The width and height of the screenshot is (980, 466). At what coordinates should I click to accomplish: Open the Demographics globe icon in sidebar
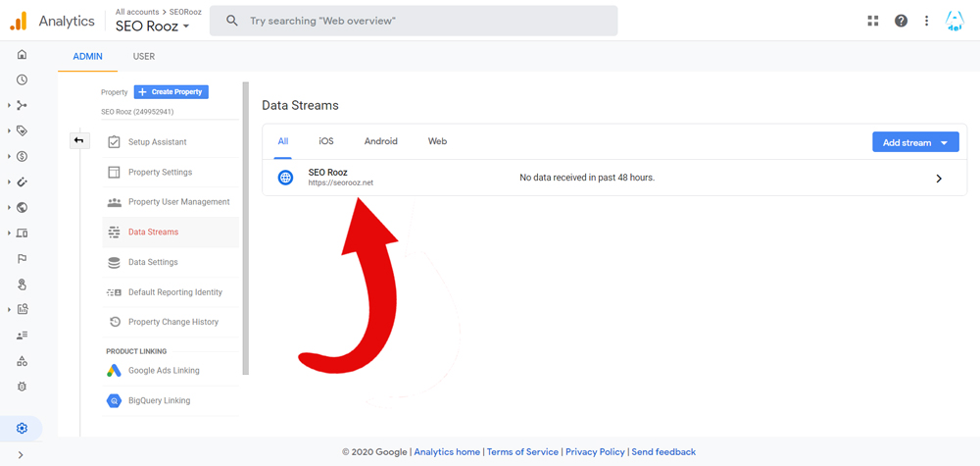point(22,208)
